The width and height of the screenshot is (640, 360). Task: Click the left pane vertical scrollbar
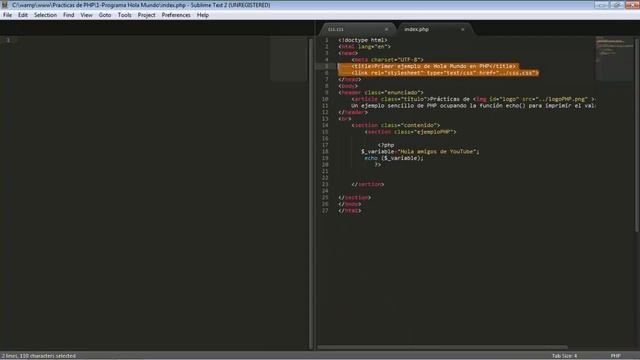(311, 192)
